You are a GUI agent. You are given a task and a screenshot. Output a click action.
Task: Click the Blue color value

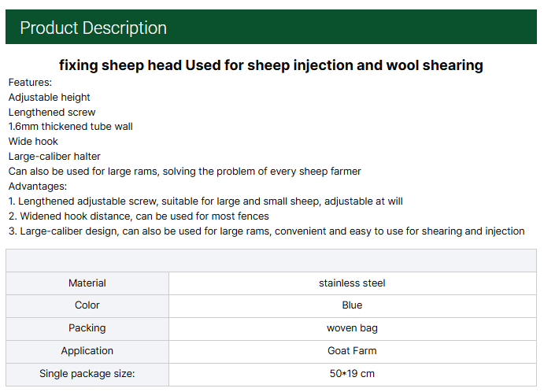tap(352, 305)
